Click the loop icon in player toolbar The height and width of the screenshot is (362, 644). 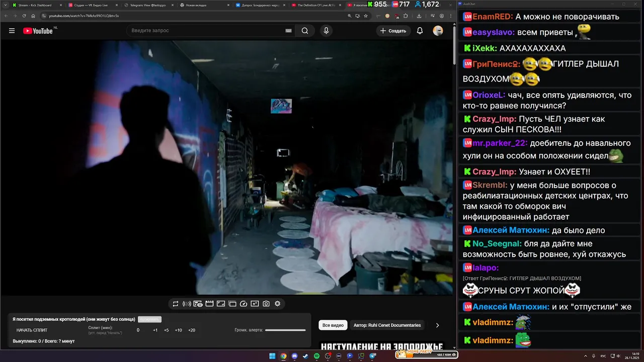176,304
